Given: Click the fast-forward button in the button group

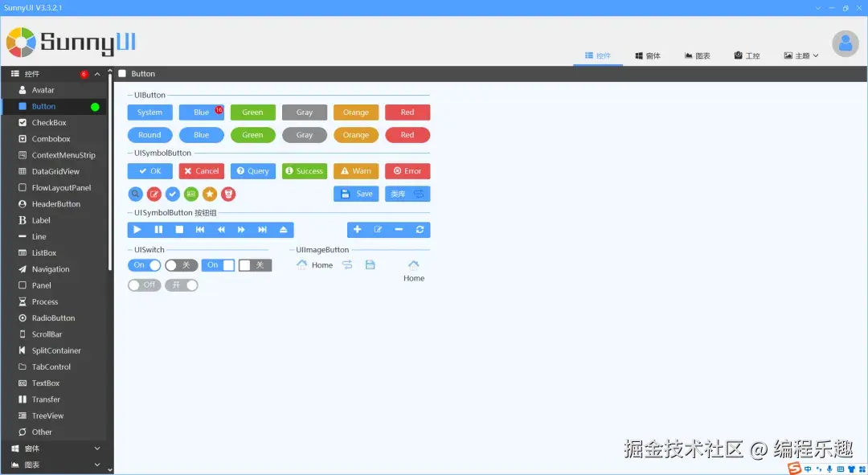Looking at the screenshot, I should (x=241, y=229).
